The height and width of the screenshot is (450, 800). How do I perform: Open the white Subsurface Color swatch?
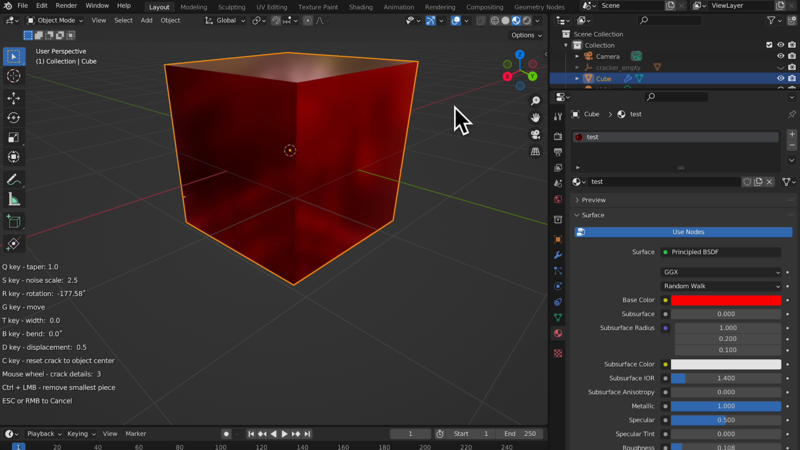coord(726,364)
